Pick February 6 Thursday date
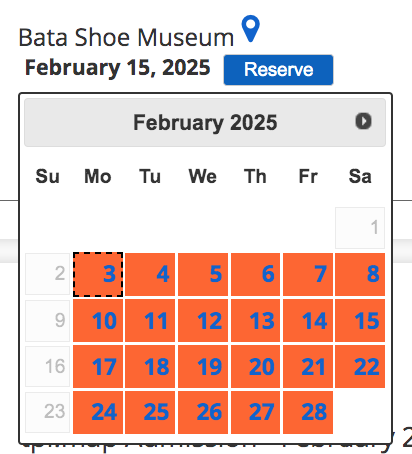Viewport: 412px width, 454px height. pos(255,274)
